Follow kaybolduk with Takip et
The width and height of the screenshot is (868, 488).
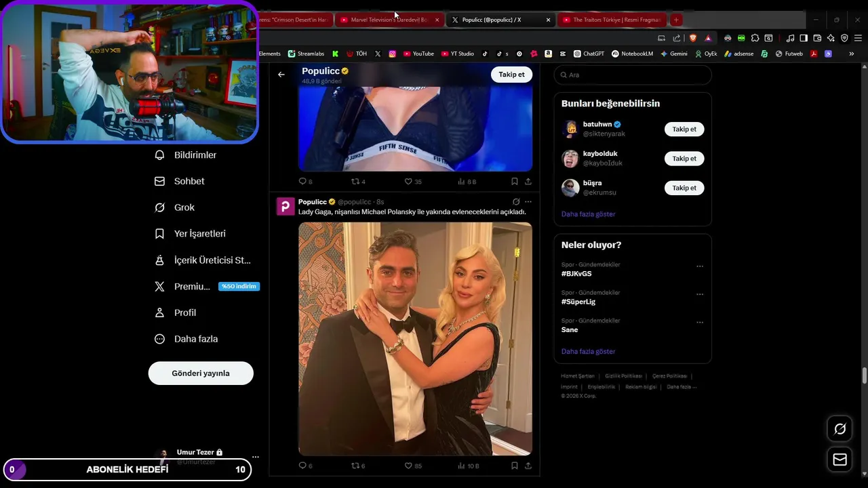click(684, 159)
